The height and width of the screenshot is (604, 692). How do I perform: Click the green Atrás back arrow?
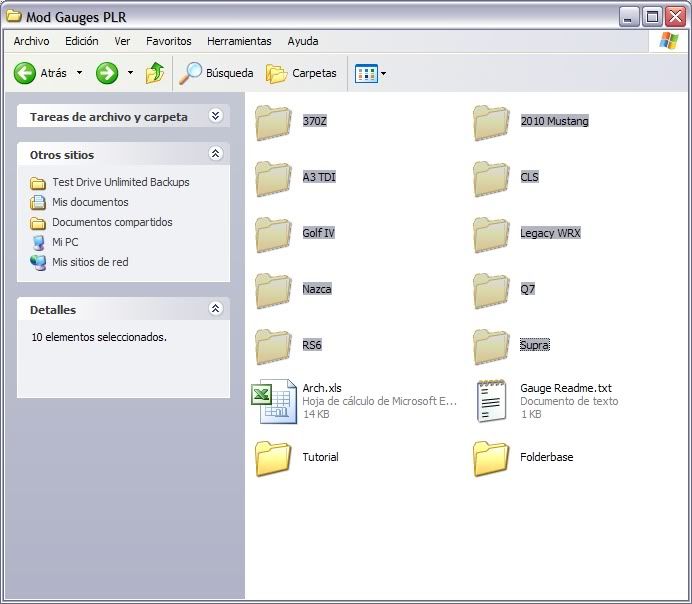pos(25,73)
